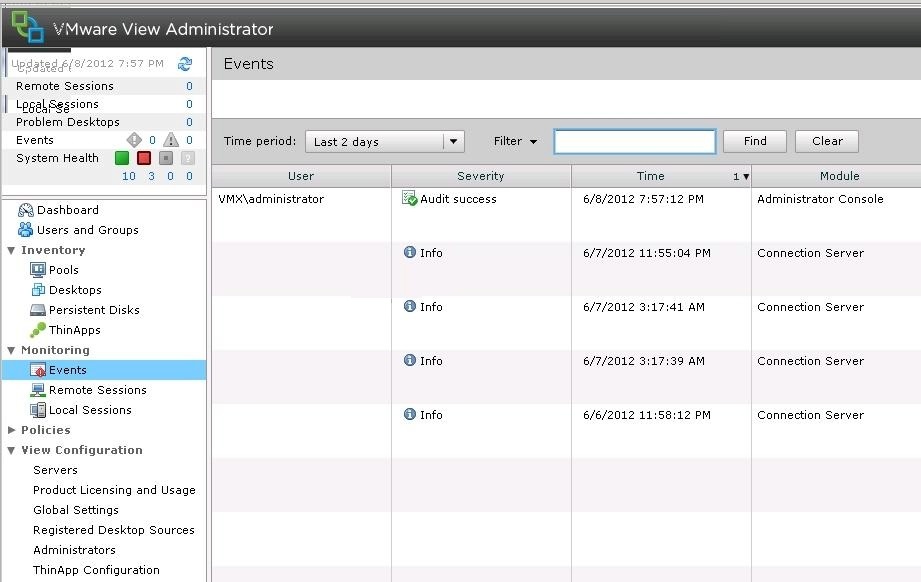The image size is (921, 582).
Task: Sort events by the User column header
Action: (x=301, y=176)
